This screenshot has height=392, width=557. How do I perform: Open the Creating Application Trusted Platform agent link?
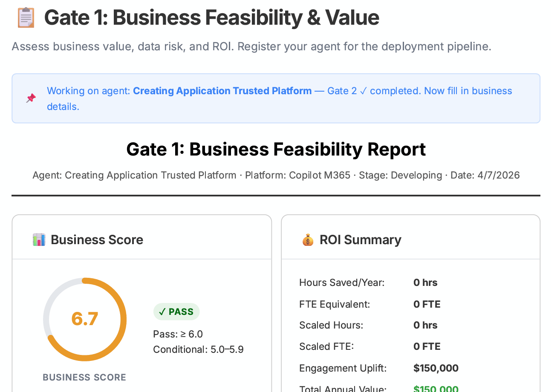[222, 91]
